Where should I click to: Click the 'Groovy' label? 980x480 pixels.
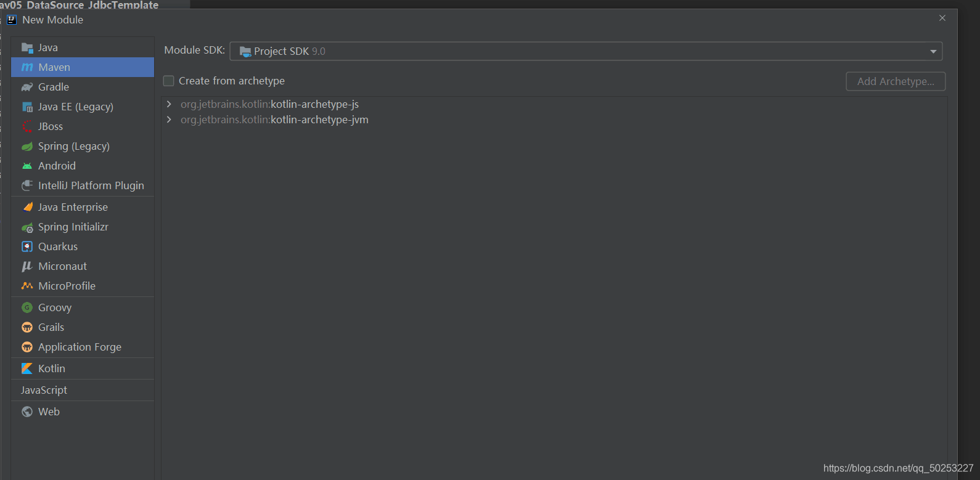point(55,307)
